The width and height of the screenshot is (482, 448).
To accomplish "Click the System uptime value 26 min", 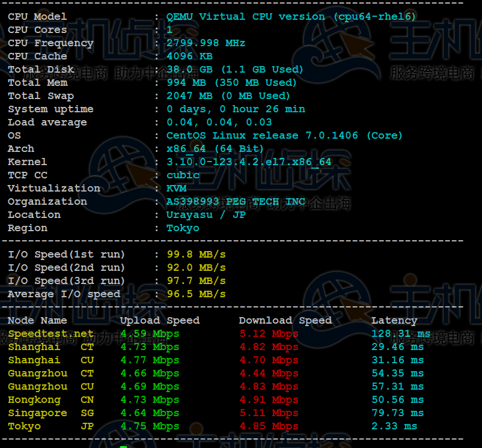I will pos(285,109).
